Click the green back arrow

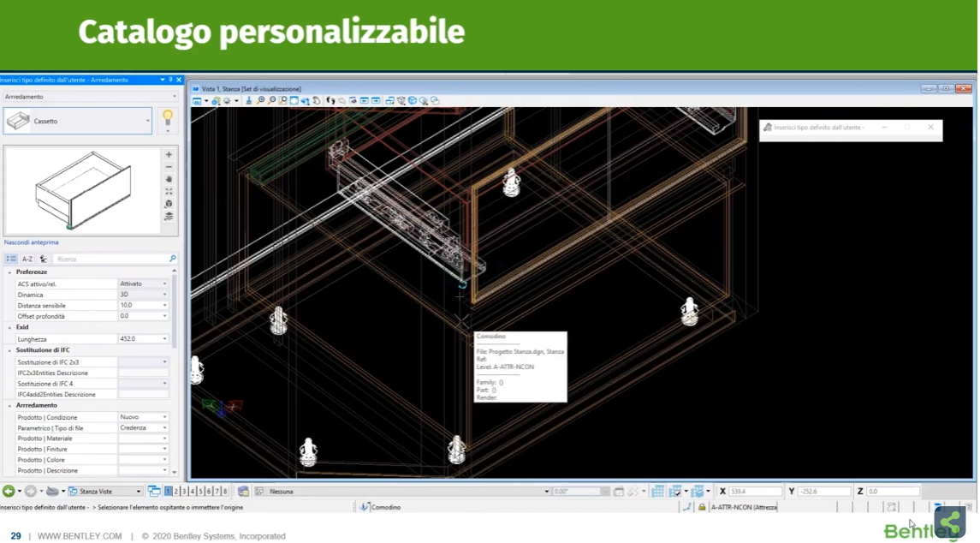[9, 492]
